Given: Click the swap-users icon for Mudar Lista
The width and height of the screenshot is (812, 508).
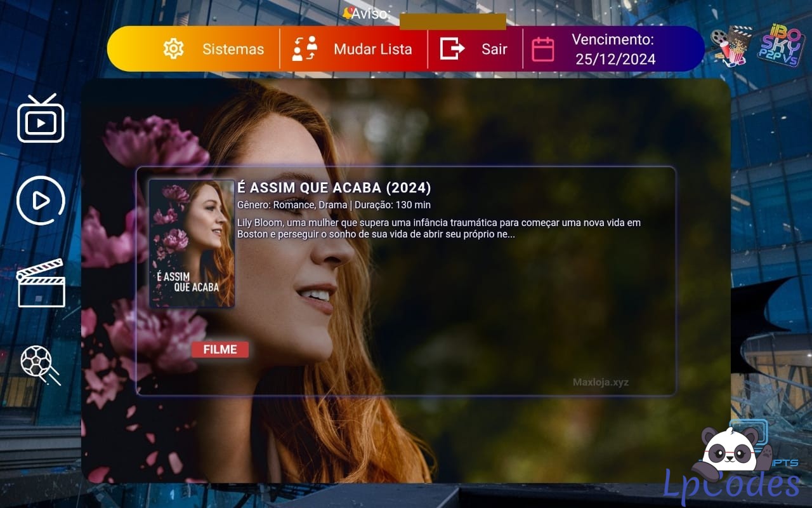Looking at the screenshot, I should [x=304, y=49].
